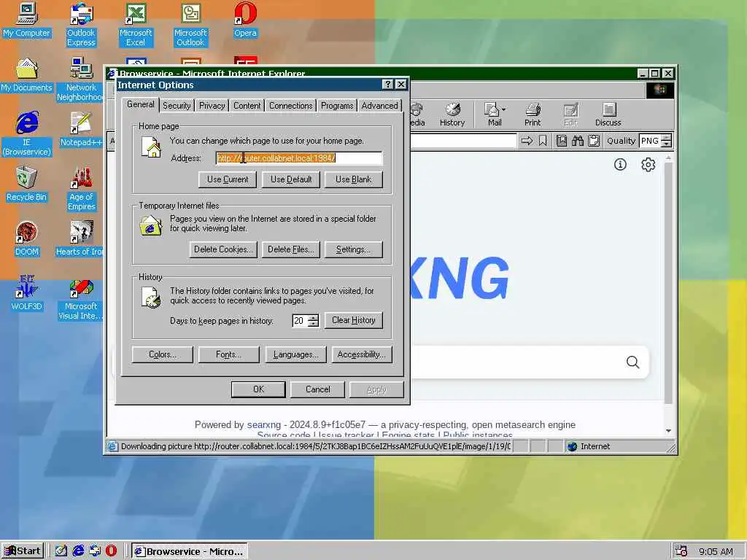The image size is (747, 560).
Task: Open the SearXNG info circle icon
Action: (620, 165)
